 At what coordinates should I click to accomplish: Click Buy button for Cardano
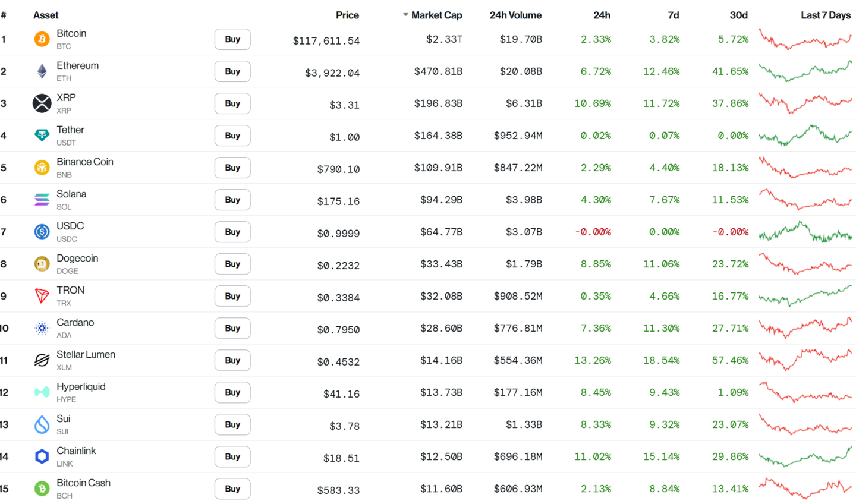232,328
